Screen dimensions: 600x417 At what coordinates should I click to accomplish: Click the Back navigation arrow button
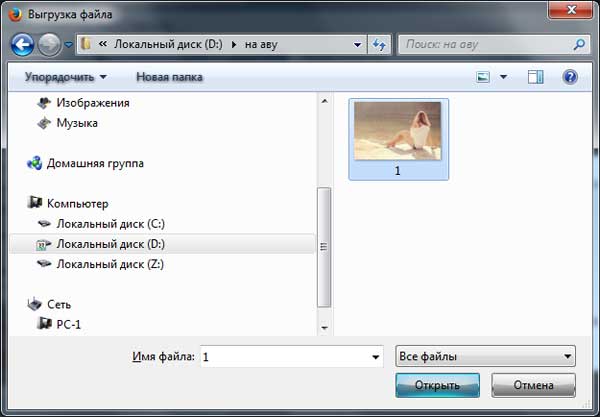pos(23,45)
